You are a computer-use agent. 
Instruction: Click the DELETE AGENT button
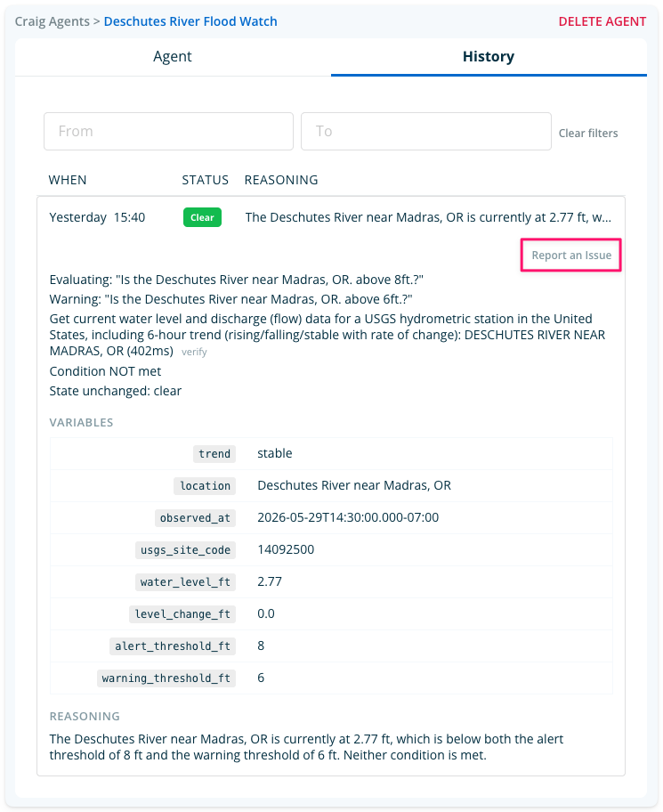click(602, 21)
